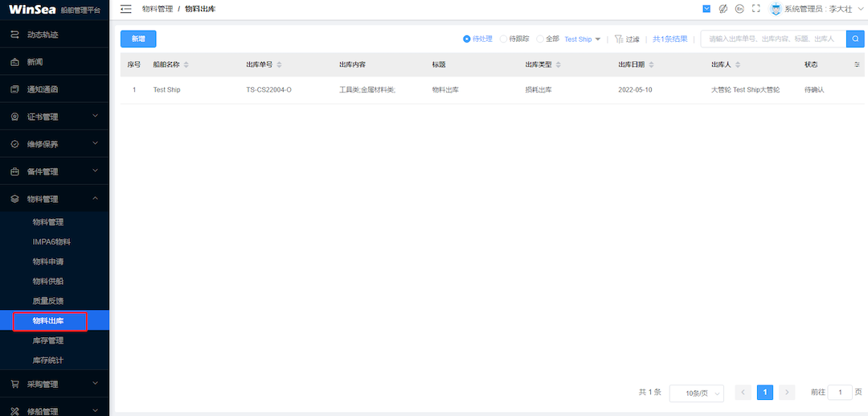Select the 全部 radio button

(x=540, y=39)
